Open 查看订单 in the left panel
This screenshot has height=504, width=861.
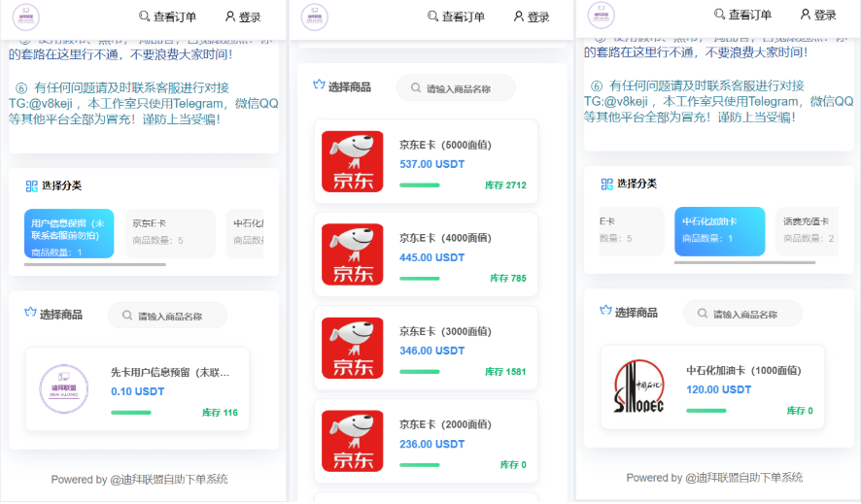tap(167, 17)
